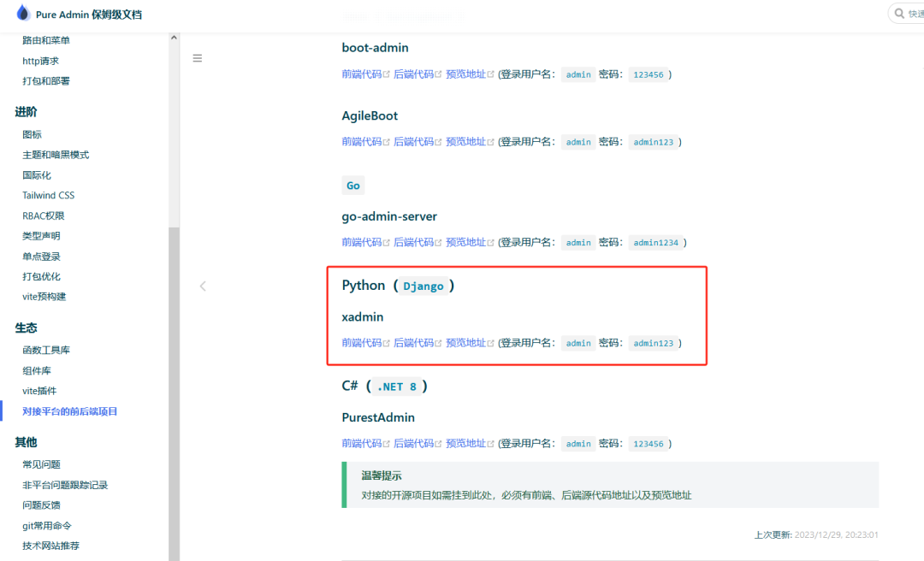Open AgileBoot 后端代码 link
The image size is (924, 561).
414,141
